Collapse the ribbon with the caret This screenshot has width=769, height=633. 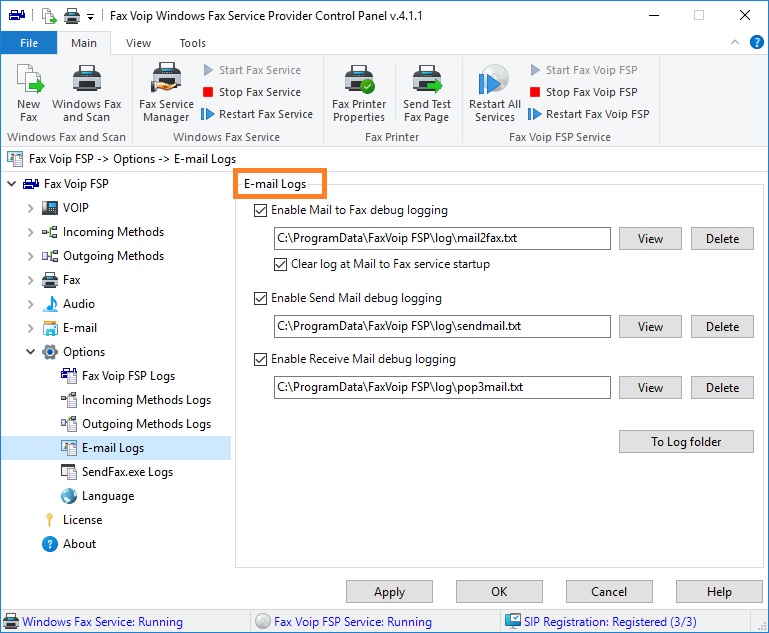[735, 42]
